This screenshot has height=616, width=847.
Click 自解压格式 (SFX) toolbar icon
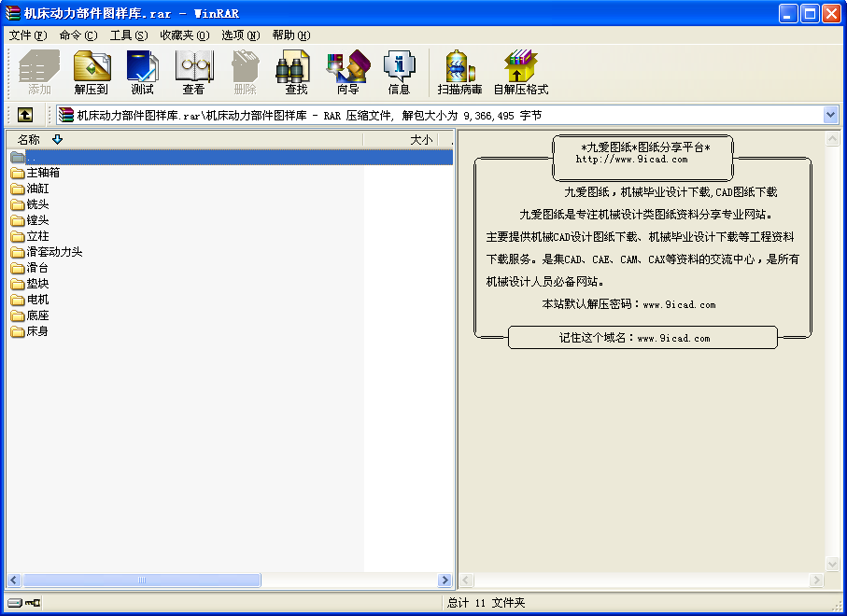[520, 72]
